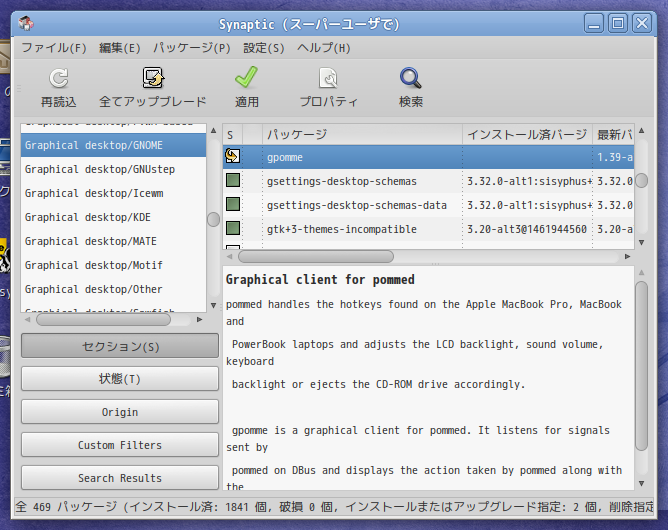Screen dimensions: 668x530
Task: Click the section list down arrow
Action: (x=213, y=305)
